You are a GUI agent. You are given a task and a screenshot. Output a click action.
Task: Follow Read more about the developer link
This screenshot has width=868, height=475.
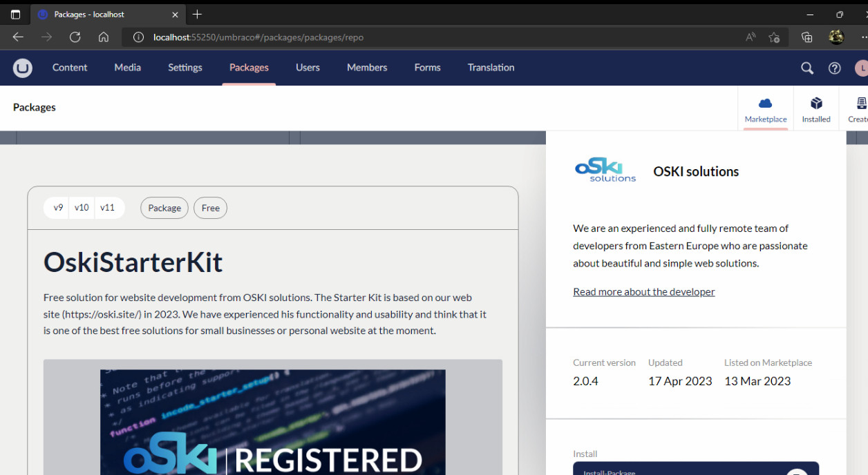pos(643,291)
